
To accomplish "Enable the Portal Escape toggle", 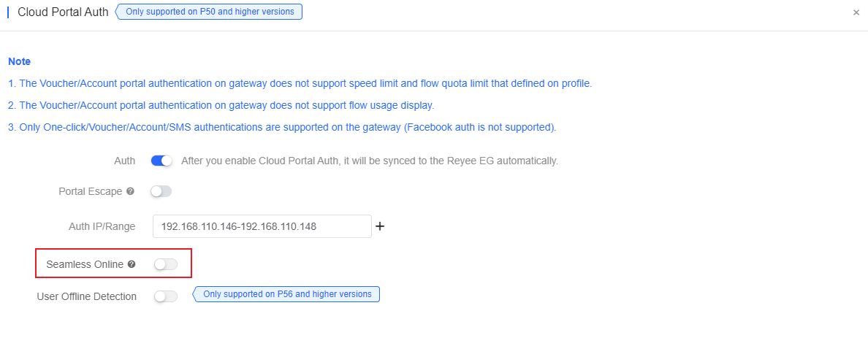I will [x=161, y=191].
